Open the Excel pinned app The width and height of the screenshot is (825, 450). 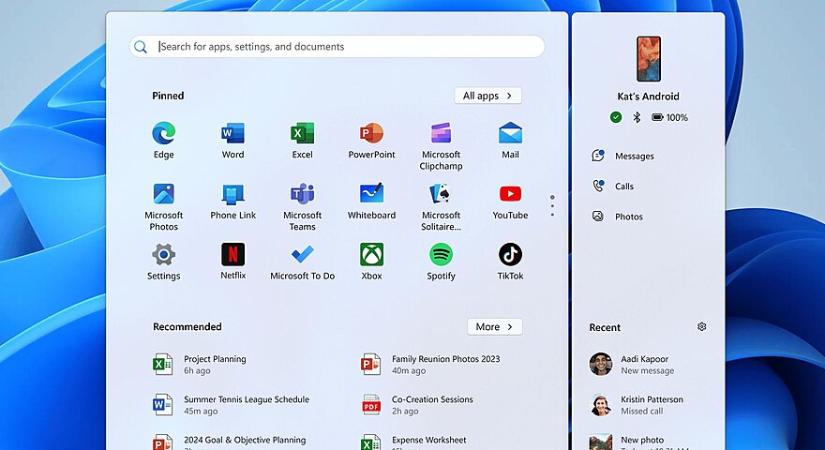point(302,140)
